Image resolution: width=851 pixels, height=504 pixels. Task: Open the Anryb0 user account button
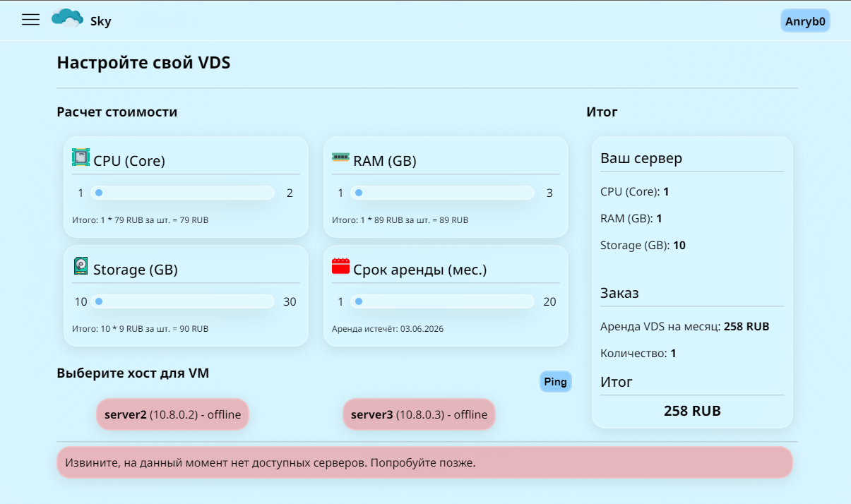click(805, 21)
